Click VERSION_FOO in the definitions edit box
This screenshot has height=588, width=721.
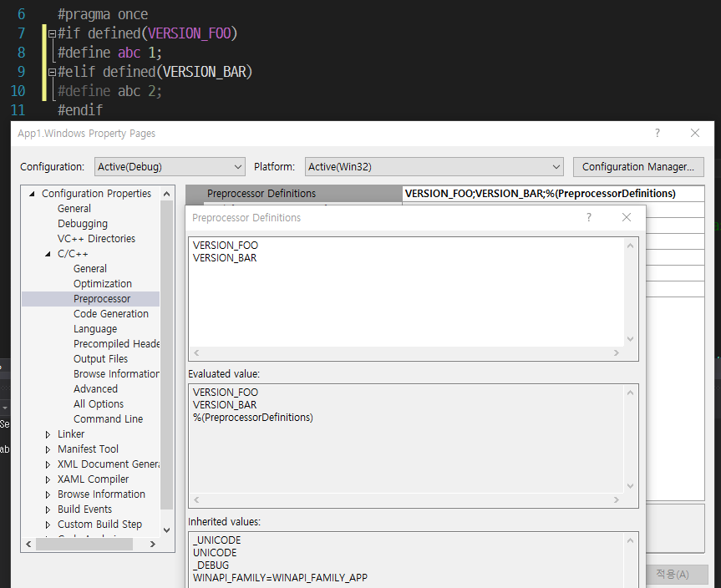pos(226,245)
